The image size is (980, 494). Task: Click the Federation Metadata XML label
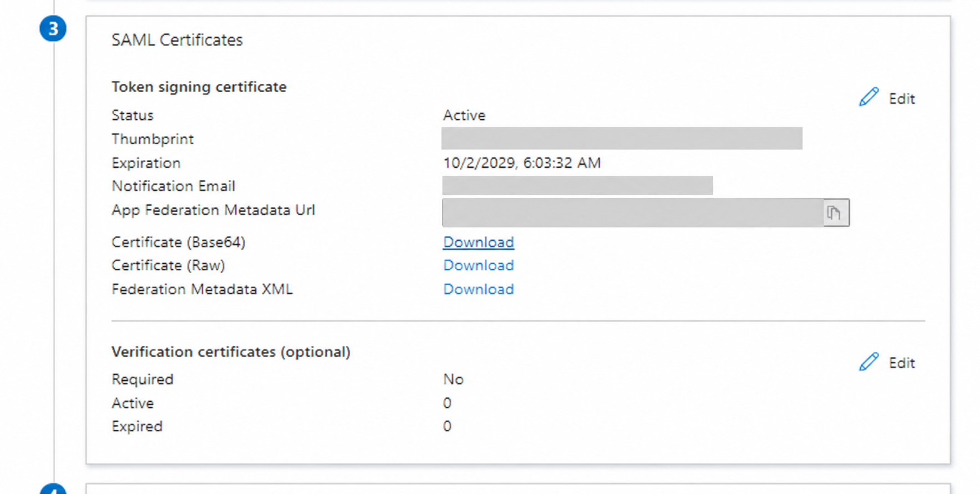(x=202, y=289)
